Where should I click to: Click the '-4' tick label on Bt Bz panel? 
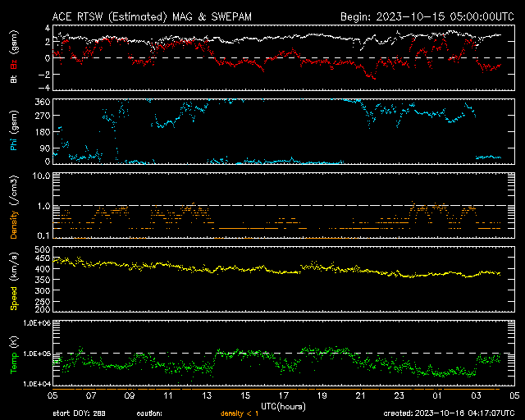pos(43,88)
